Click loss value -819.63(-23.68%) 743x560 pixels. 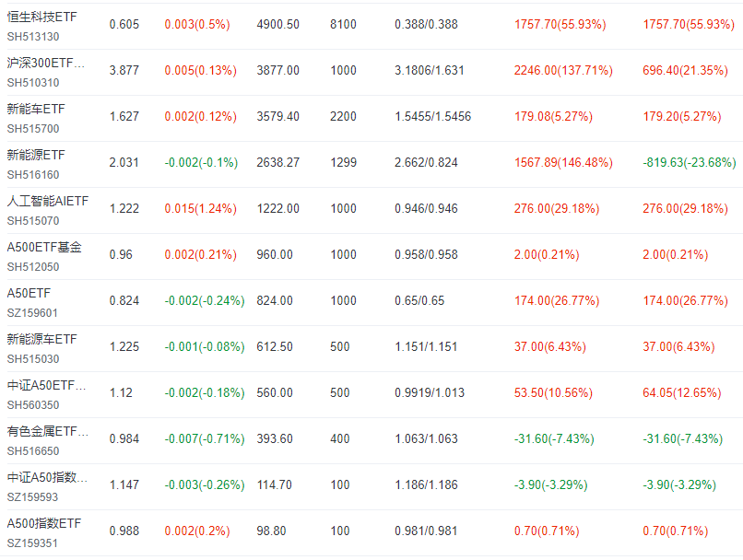click(x=690, y=162)
